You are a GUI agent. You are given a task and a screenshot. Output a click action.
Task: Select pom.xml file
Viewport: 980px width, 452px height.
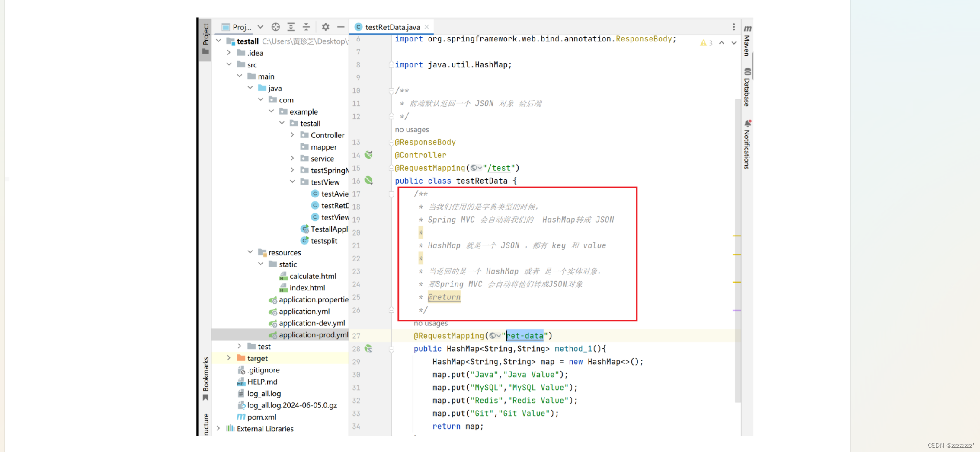pos(256,417)
